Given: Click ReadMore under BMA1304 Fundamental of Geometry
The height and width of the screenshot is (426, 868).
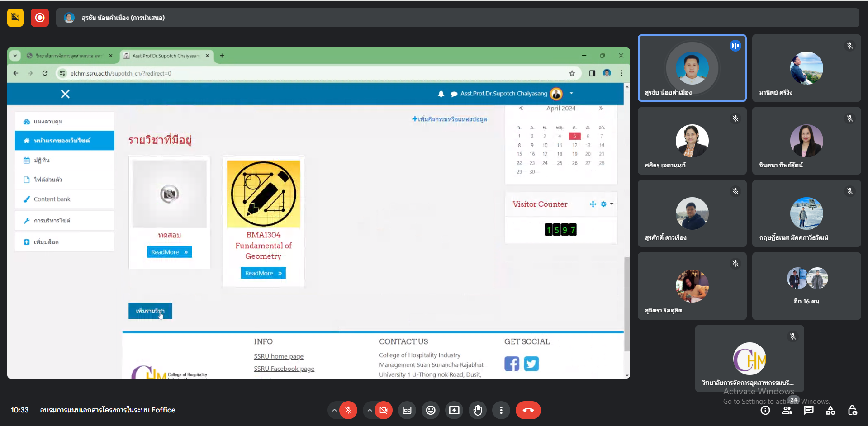Looking at the screenshot, I should click(263, 273).
